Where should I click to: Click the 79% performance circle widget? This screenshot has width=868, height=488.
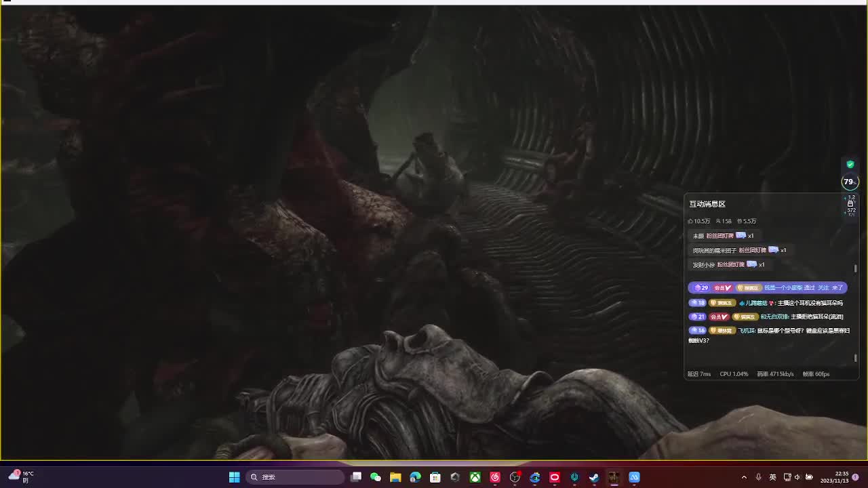pos(849,182)
